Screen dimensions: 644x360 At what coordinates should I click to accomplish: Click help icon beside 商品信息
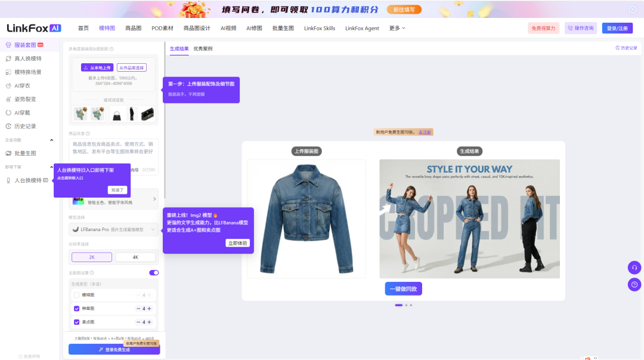coord(88,134)
